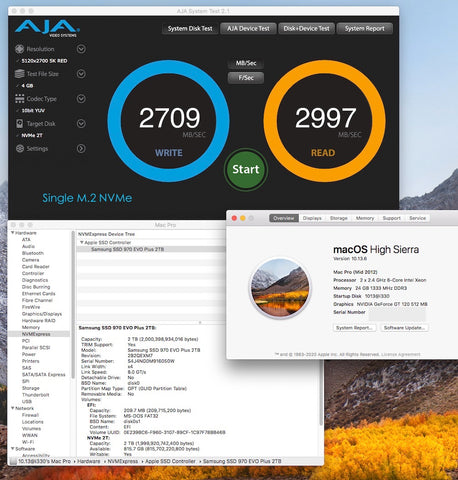Collapse the Network tree section
458x480 pixels.
[x=13, y=408]
